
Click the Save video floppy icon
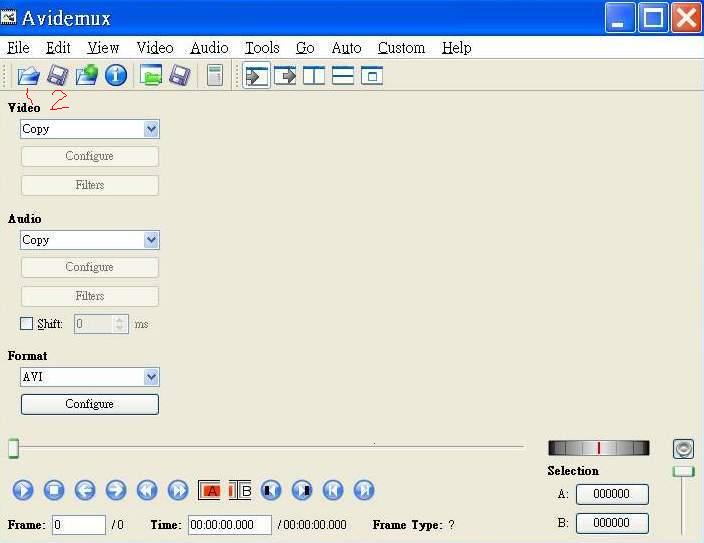(x=57, y=75)
